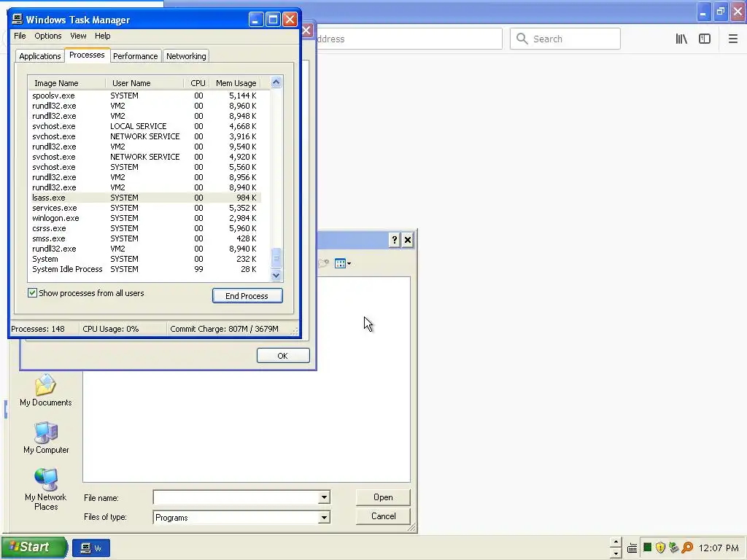Select the rundll32.exe row using 9,540 K

[x=145, y=147]
